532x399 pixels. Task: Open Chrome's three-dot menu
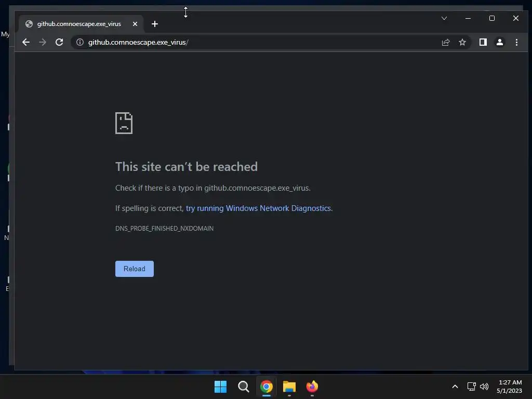pos(516,42)
